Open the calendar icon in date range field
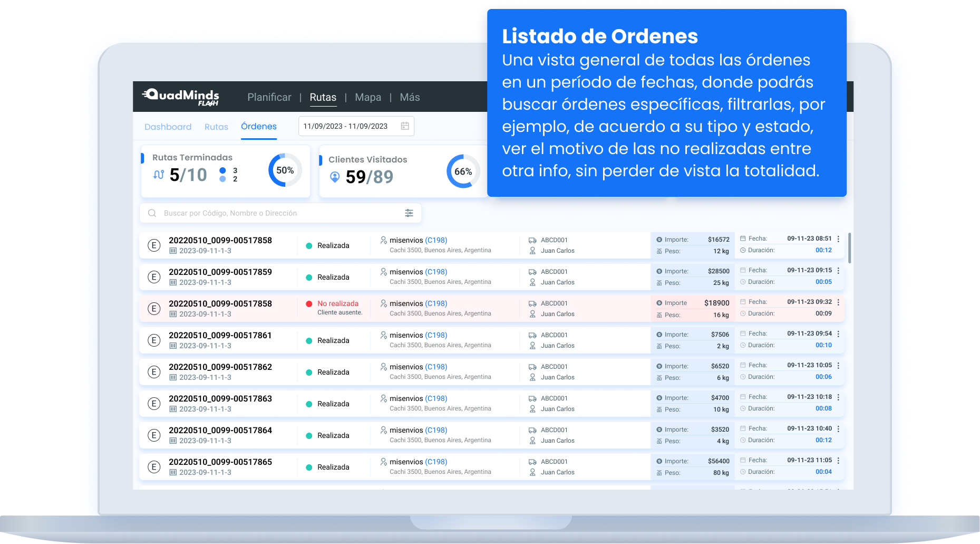 coord(405,126)
